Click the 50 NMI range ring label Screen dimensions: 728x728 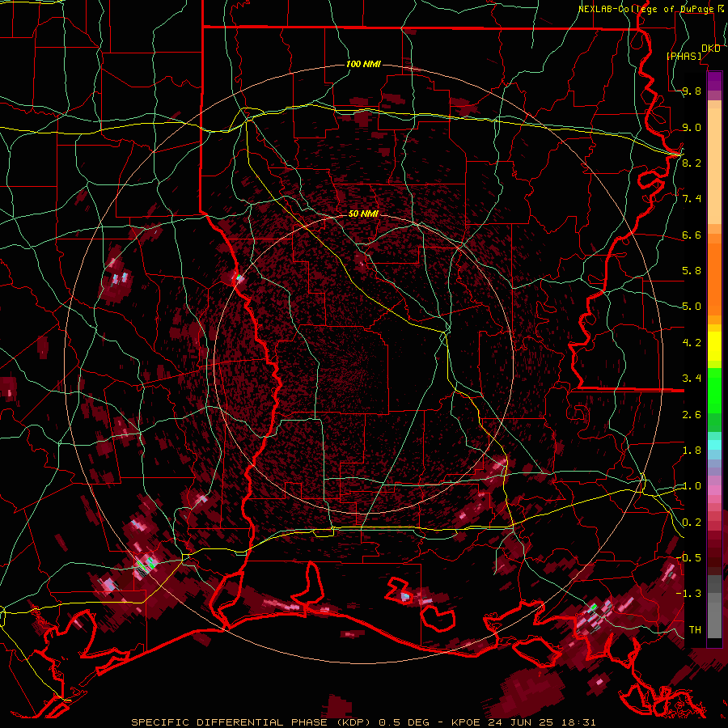click(x=363, y=214)
